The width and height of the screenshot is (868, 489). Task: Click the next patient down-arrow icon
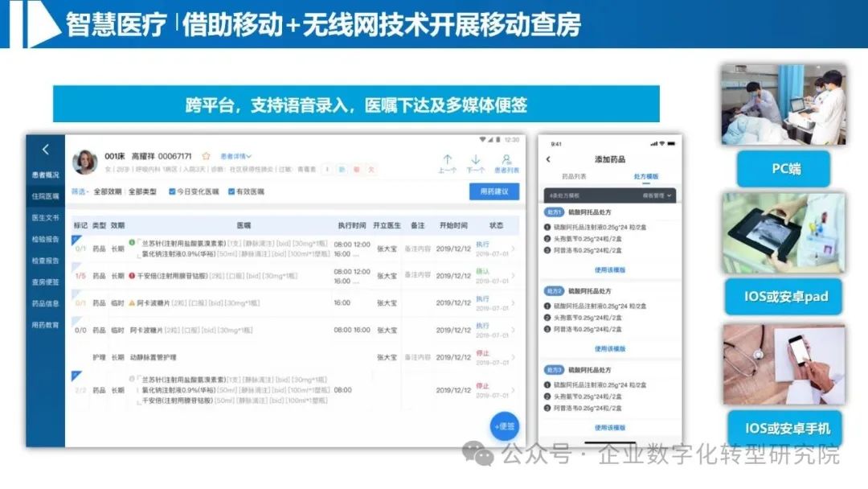point(477,158)
